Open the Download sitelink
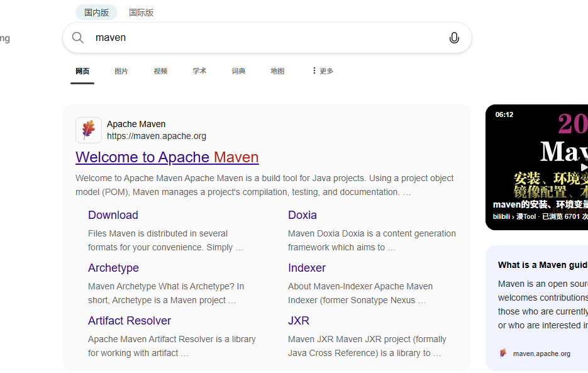Image resolution: width=588 pixels, height=373 pixels. [113, 215]
